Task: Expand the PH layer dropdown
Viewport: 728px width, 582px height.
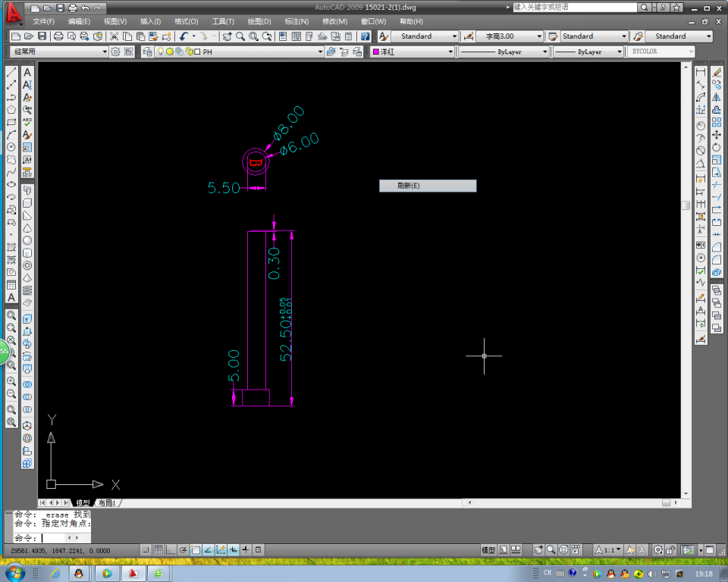Action: point(318,52)
